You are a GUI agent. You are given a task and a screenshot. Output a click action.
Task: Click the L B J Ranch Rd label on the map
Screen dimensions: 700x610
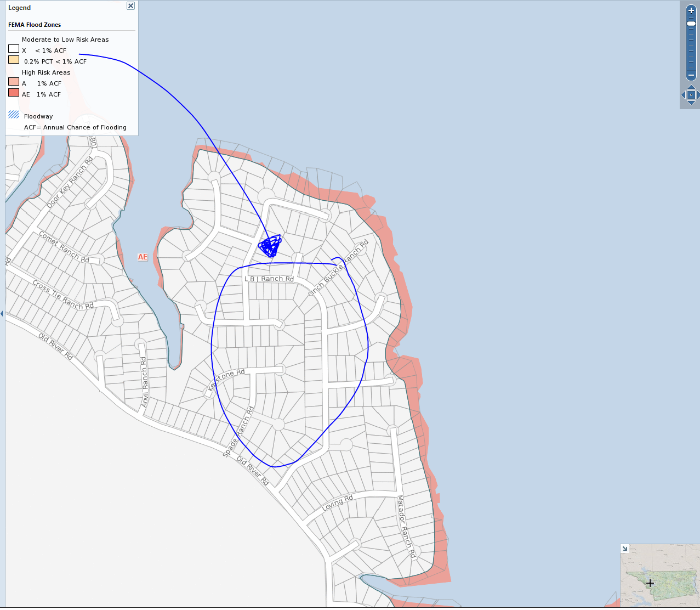click(x=270, y=279)
